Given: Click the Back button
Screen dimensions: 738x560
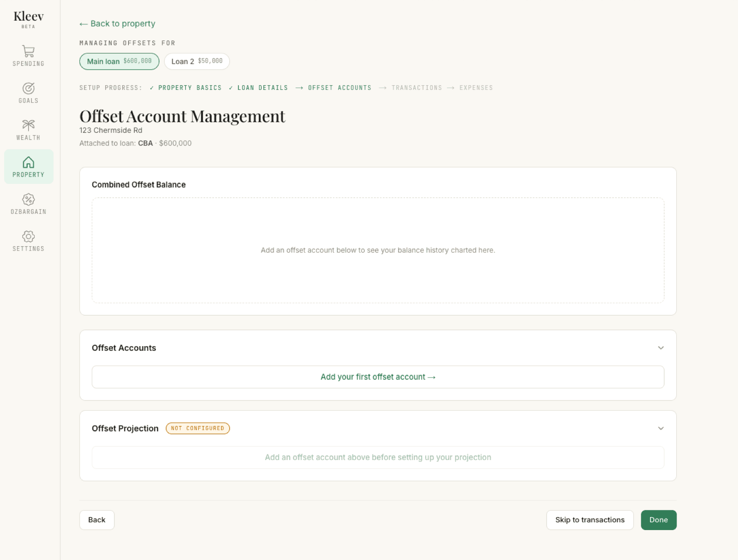Looking at the screenshot, I should [97, 520].
